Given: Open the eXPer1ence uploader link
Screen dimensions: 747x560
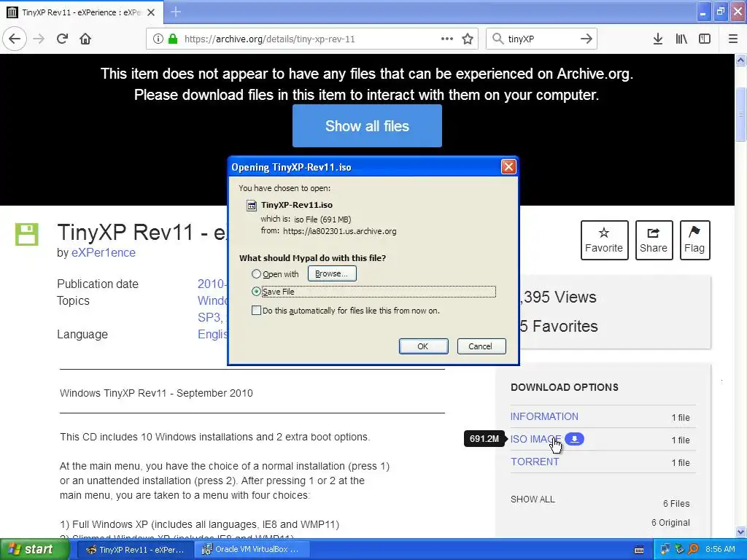Looking at the screenshot, I should (x=104, y=252).
